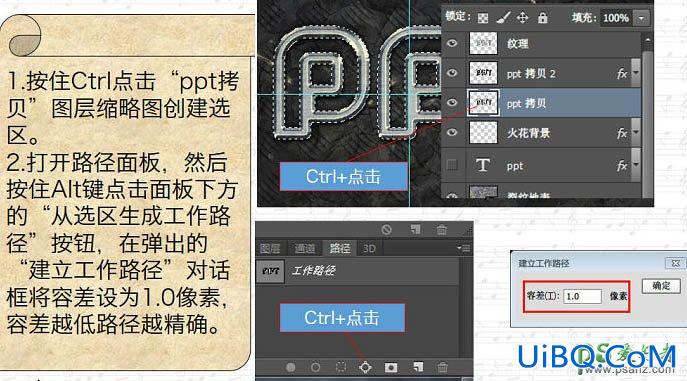The height and width of the screenshot is (381, 687).
Task: Click the trash icon above the panel tabs
Action: 442,229
